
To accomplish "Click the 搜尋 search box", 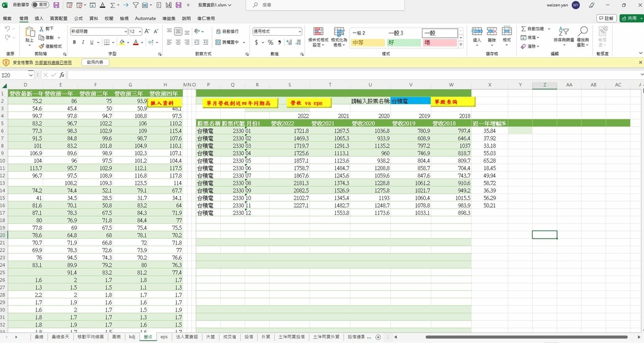I will (x=325, y=5).
